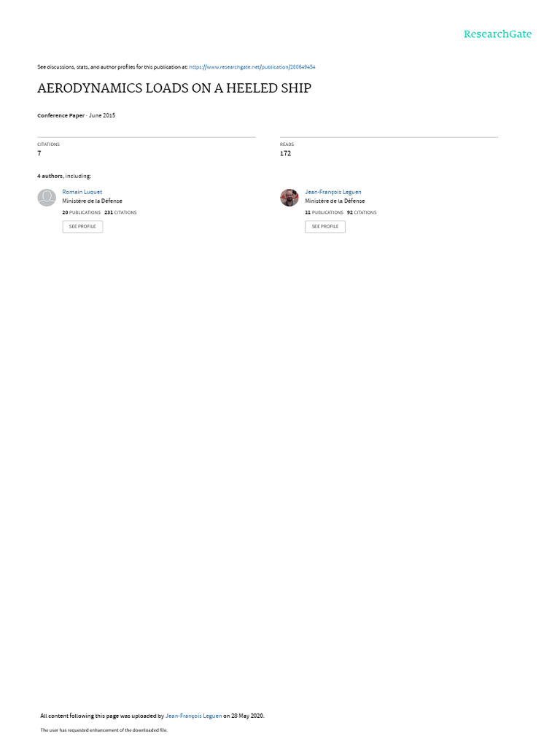
Task: Open the researchgate.net publication URL
Action: [252, 67]
